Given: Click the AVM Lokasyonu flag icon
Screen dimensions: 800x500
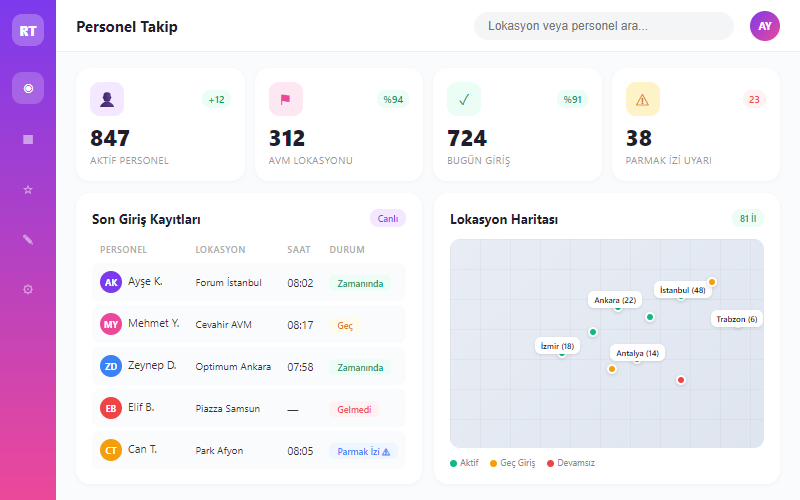Looking at the screenshot, I should coord(285,99).
